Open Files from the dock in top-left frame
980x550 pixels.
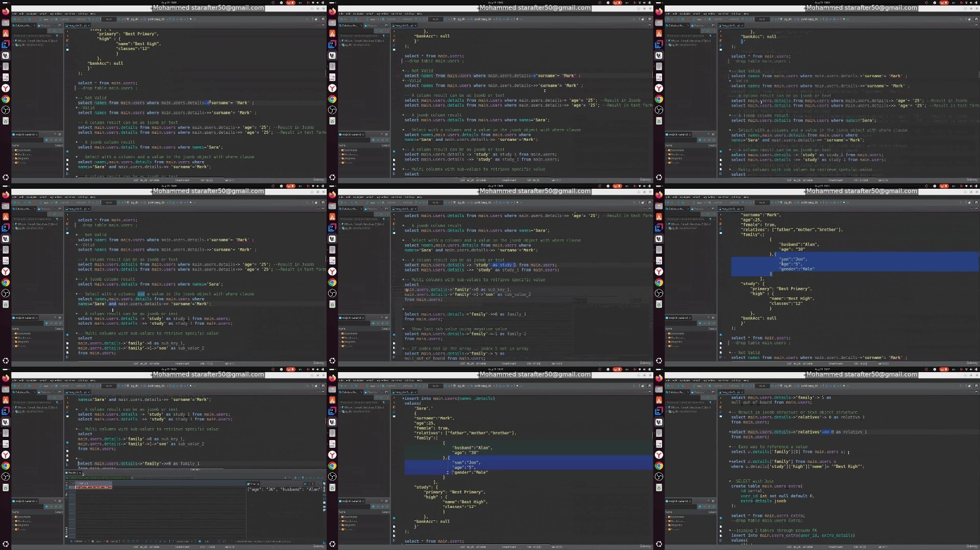pos(5,22)
